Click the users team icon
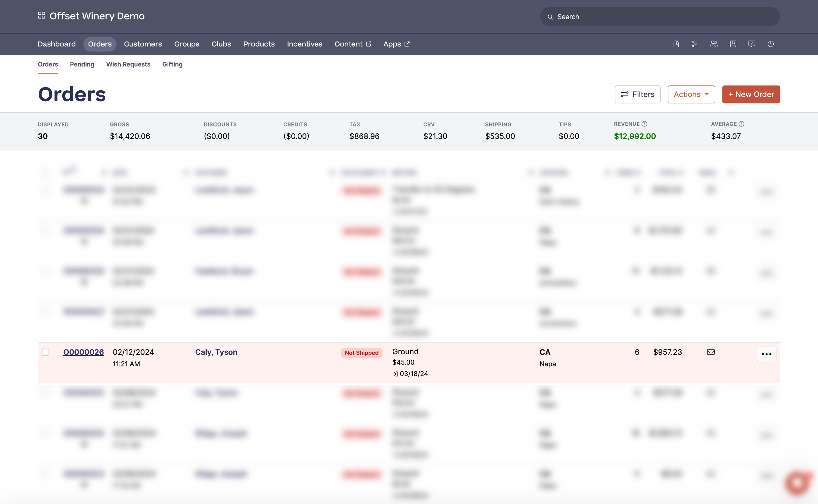 click(714, 44)
